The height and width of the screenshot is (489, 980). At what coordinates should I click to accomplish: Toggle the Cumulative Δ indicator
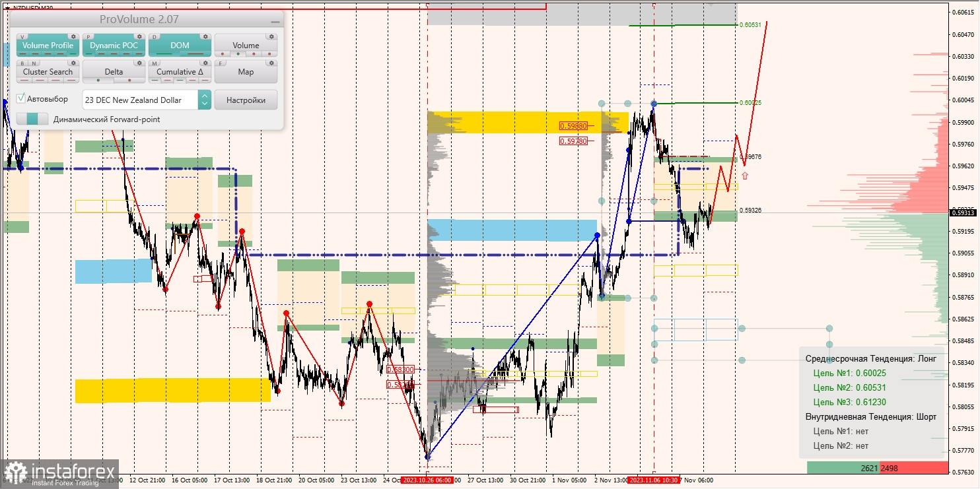click(x=180, y=72)
